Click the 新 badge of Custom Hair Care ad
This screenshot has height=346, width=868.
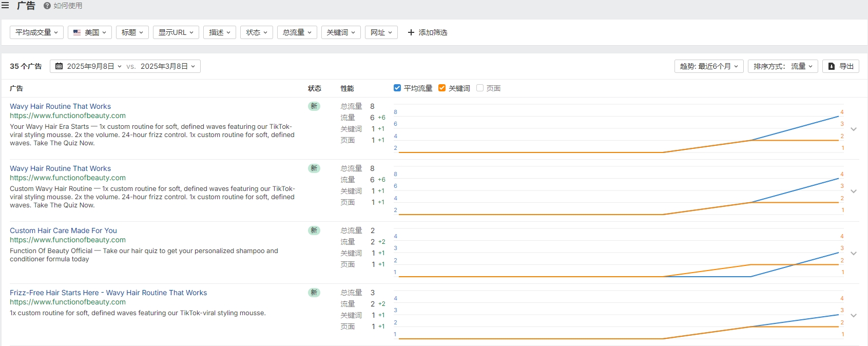(314, 230)
